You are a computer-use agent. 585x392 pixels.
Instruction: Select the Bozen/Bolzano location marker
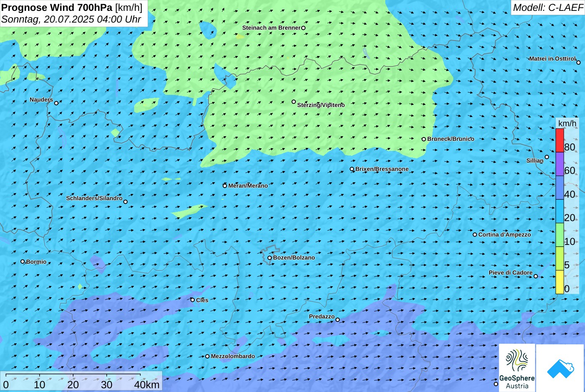pos(270,258)
